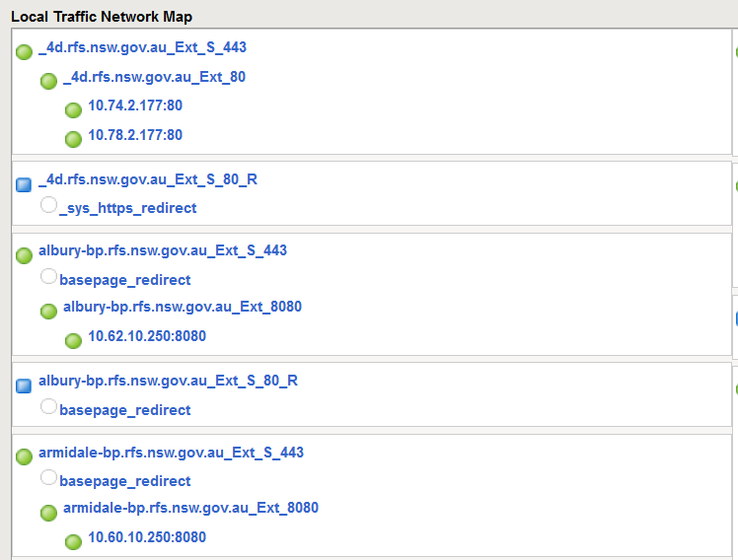Open the _sys_https_redirect iRule link

(127, 208)
